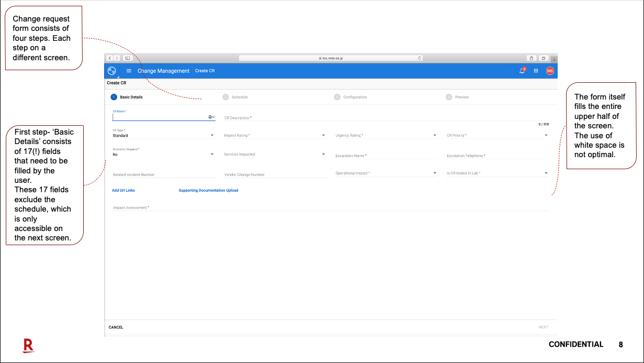Open the CR Type dropdown
This screenshot has width=644, height=363.
coord(164,135)
